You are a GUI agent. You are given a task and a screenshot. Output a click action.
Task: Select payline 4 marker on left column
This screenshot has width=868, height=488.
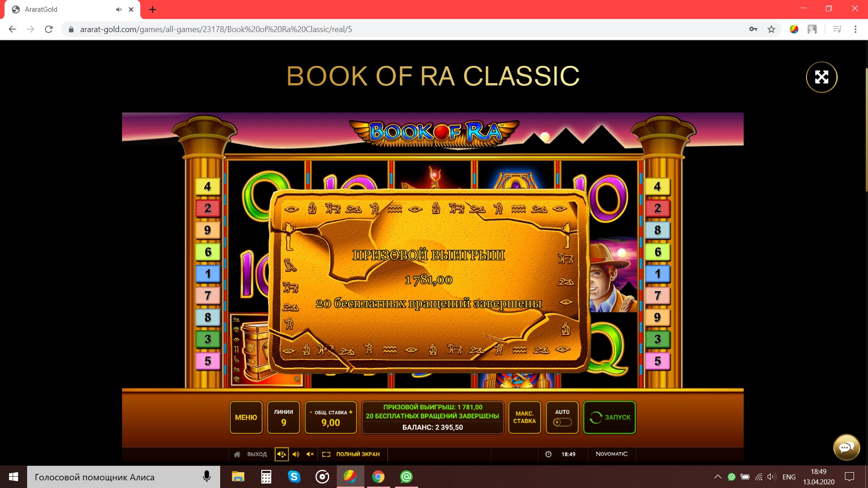coord(208,187)
